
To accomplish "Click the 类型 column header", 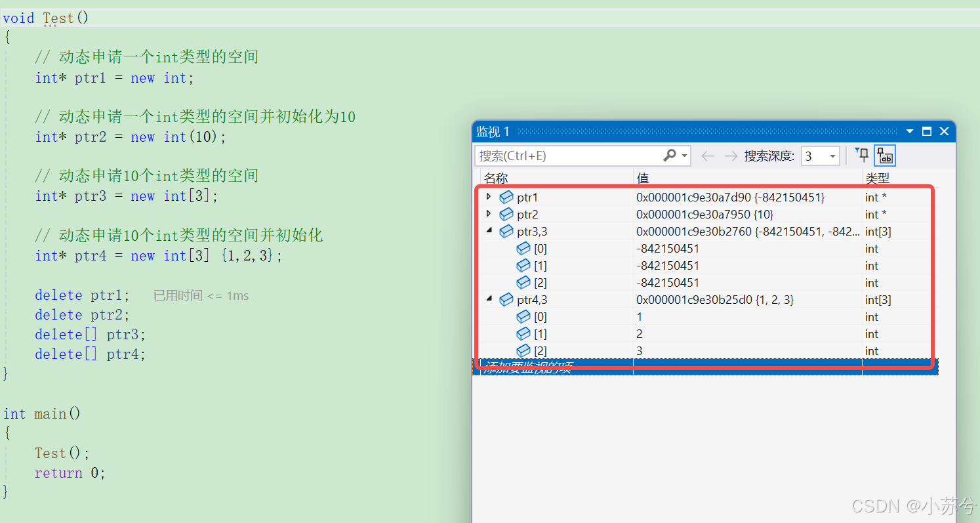I will click(877, 178).
